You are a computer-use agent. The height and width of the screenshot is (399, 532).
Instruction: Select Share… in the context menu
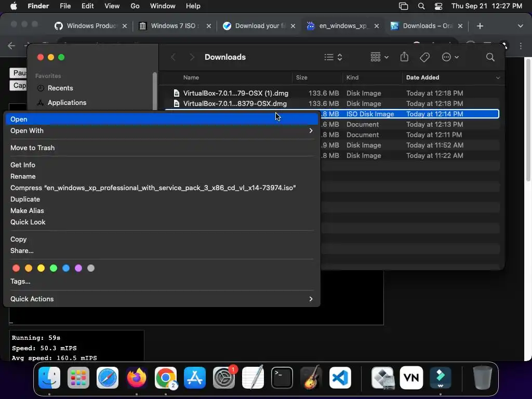(x=162, y=251)
